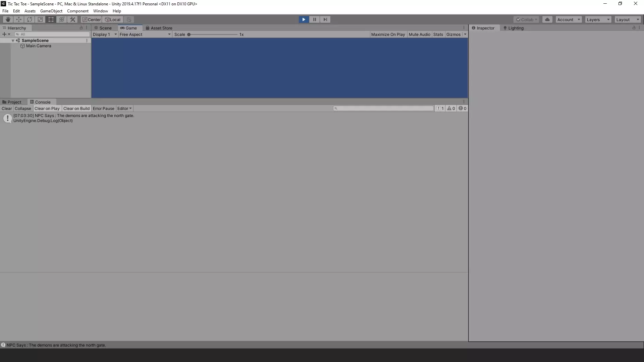Click the Collapse console button
The height and width of the screenshot is (362, 644).
(22, 108)
